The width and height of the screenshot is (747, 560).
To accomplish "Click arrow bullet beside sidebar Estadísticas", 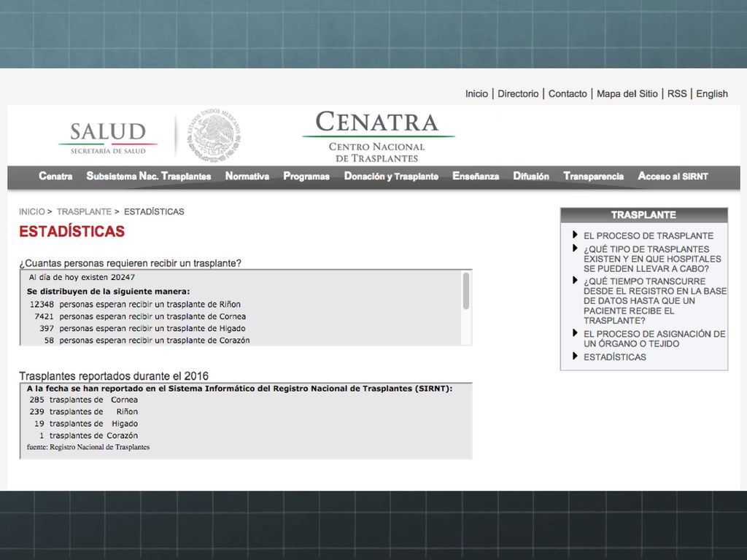I will (575, 356).
